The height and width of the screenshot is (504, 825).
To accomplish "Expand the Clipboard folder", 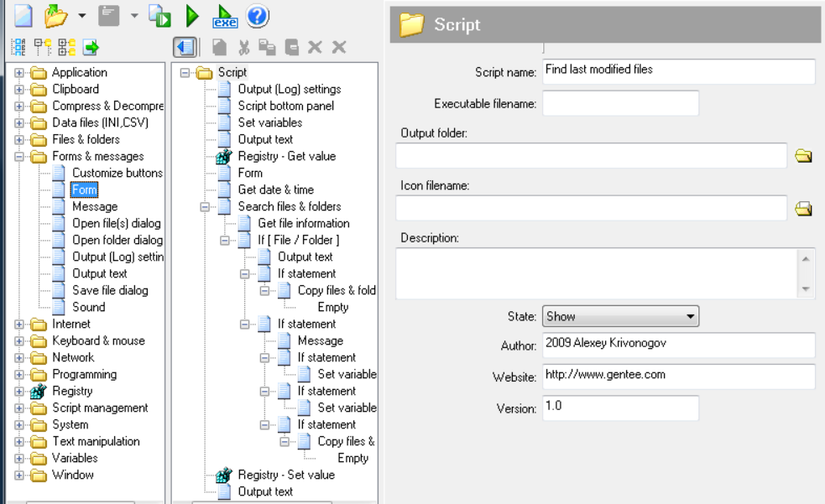I will tap(19, 90).
